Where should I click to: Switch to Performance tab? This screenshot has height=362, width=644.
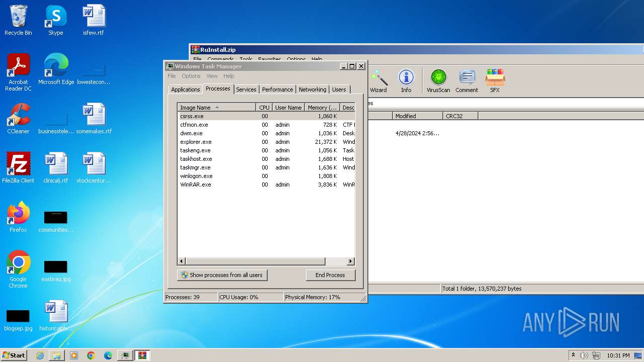(277, 89)
